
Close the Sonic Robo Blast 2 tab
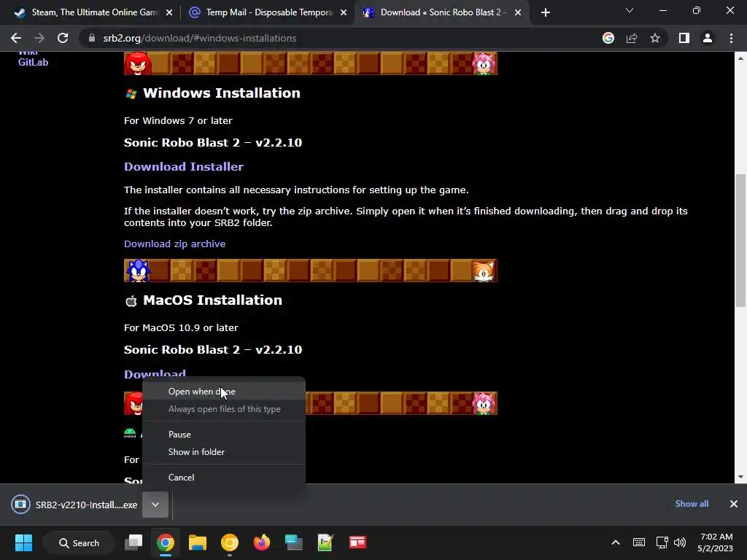[518, 12]
